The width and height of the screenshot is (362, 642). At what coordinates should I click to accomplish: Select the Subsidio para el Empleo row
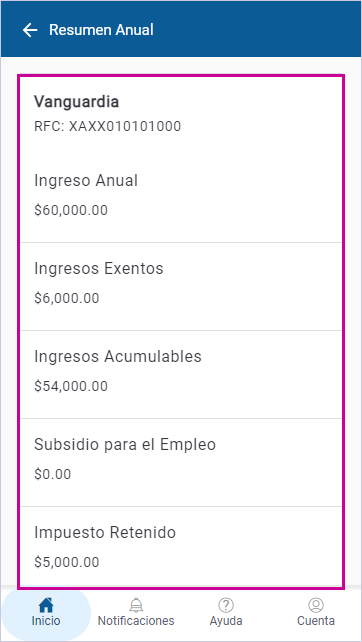click(x=181, y=463)
